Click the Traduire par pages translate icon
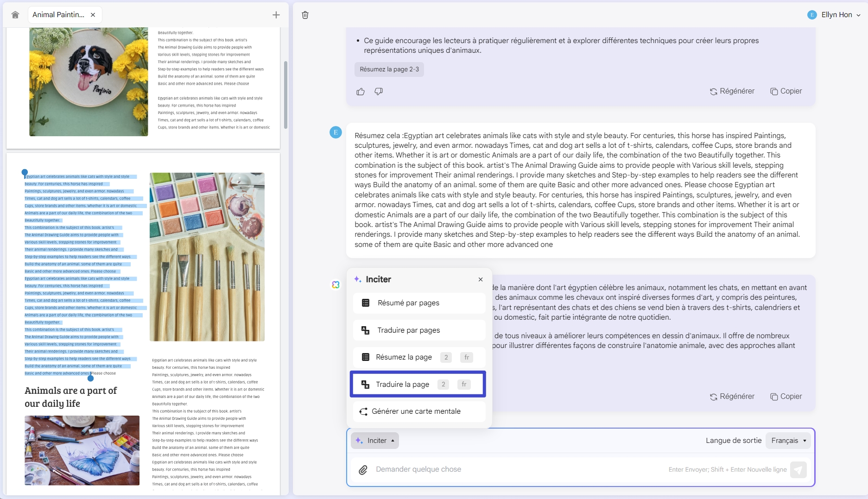868x499 pixels. coord(365,330)
